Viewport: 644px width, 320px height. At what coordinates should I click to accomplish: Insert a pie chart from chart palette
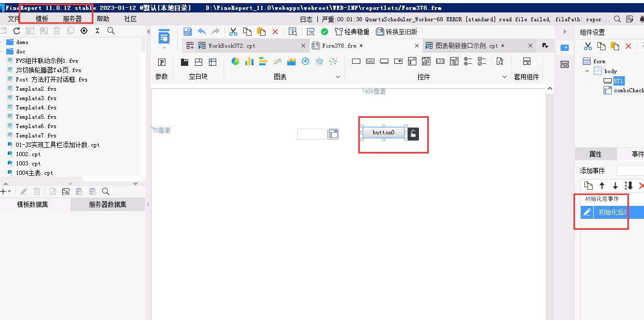click(235, 62)
